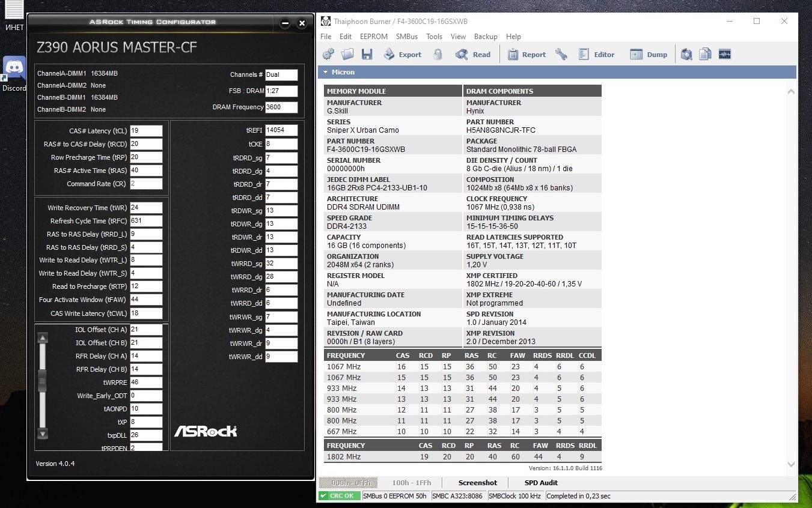Click the magnifier-over-chip search icon
Viewport: 812px width, 508px height.
(x=686, y=55)
